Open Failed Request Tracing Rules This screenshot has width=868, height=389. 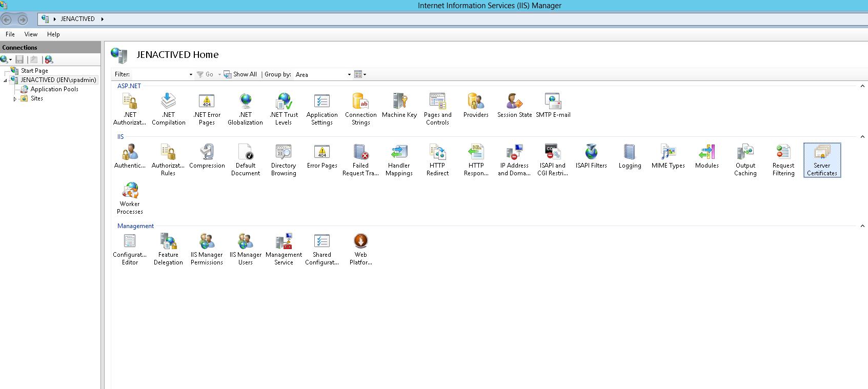click(361, 159)
